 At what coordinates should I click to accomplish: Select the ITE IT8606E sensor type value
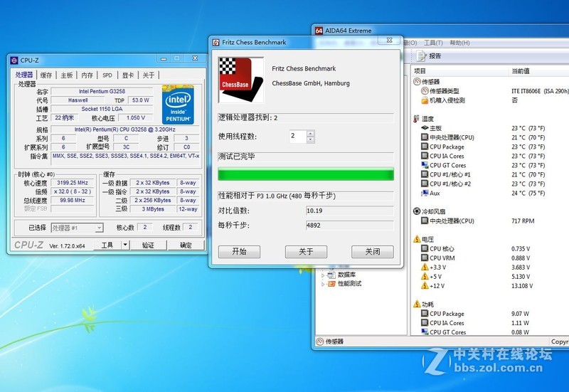(x=540, y=91)
